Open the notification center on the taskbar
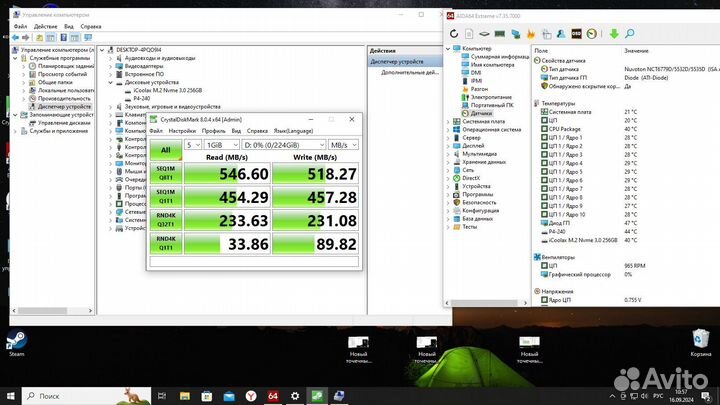This screenshot has height=405, width=720. (x=705, y=396)
